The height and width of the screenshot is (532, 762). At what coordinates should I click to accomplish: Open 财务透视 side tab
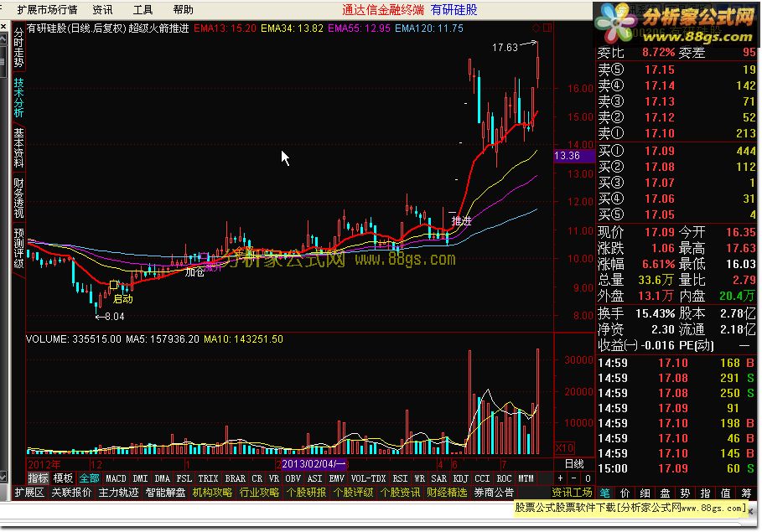[x=18, y=199]
